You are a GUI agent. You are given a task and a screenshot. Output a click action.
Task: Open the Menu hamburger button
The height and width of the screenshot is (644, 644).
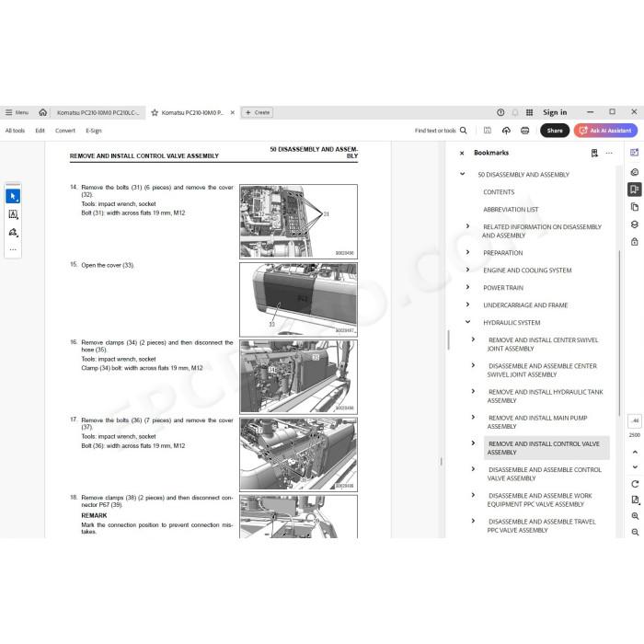(x=17, y=112)
